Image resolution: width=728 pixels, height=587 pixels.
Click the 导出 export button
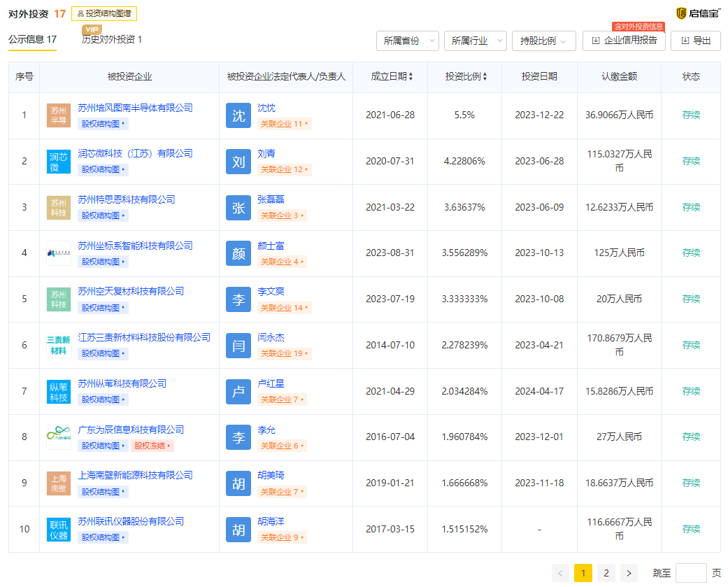[695, 41]
